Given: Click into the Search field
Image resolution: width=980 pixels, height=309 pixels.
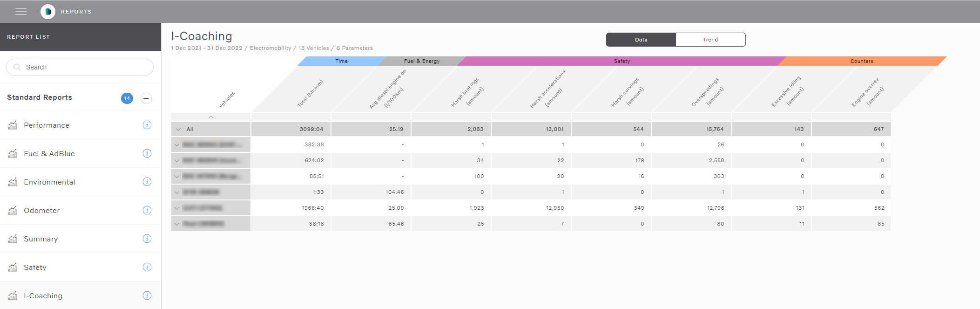Looking at the screenshot, I should pos(80,67).
